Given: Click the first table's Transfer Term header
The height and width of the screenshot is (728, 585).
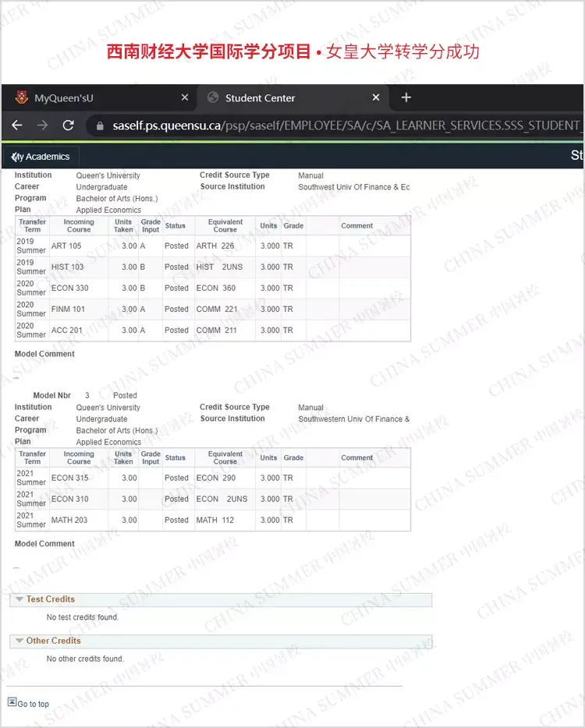Looking at the screenshot, I should [x=32, y=225].
